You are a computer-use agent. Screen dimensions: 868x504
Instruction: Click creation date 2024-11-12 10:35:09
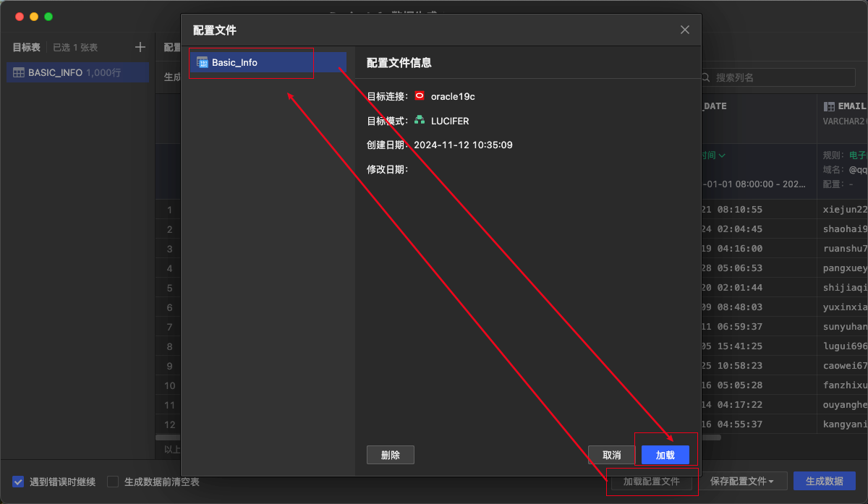[463, 145]
